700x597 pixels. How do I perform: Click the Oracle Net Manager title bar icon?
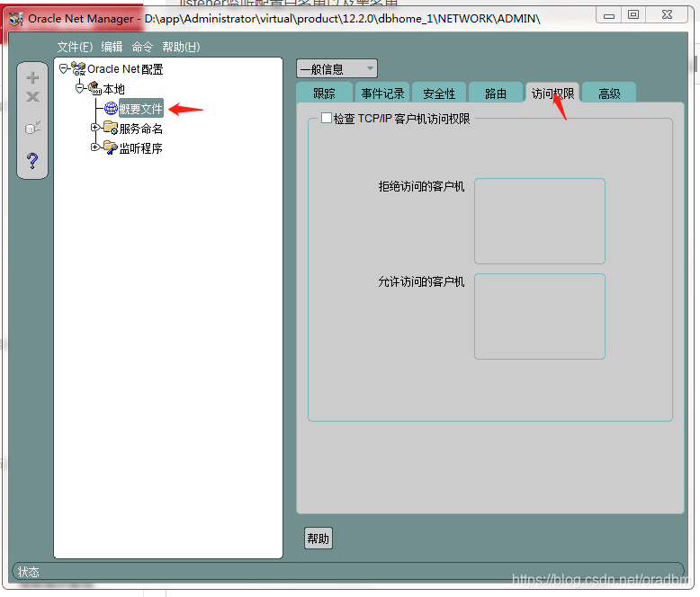(x=16, y=19)
